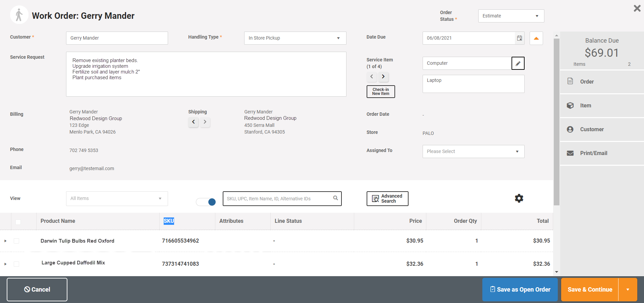
Task: Click the Advanced Search icon button
Action: [387, 199]
